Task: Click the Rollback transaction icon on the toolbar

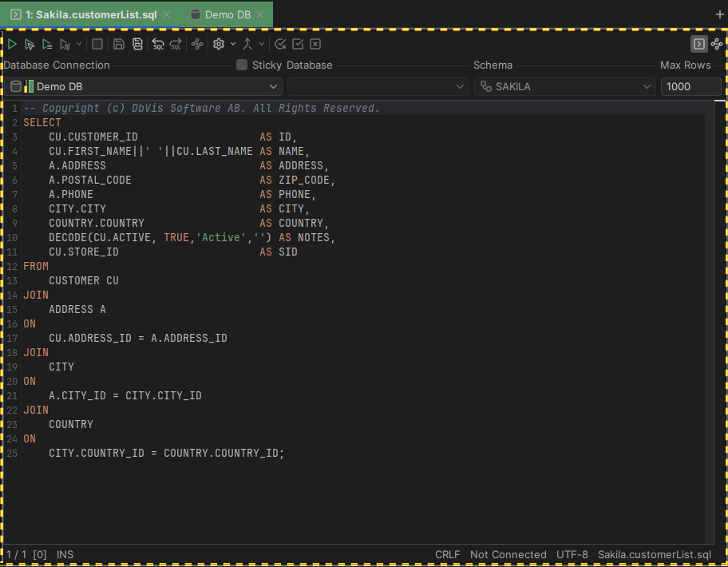Action: 315,44
